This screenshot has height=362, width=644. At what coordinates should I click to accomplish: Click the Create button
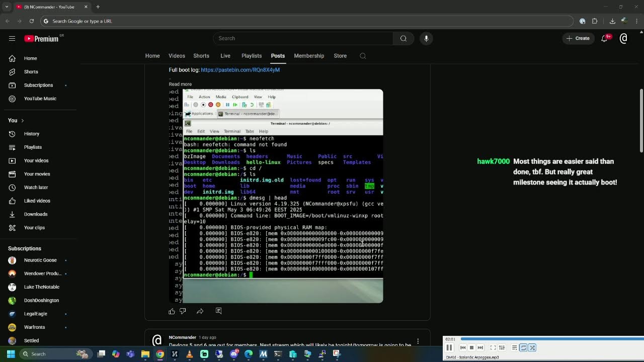click(578, 38)
